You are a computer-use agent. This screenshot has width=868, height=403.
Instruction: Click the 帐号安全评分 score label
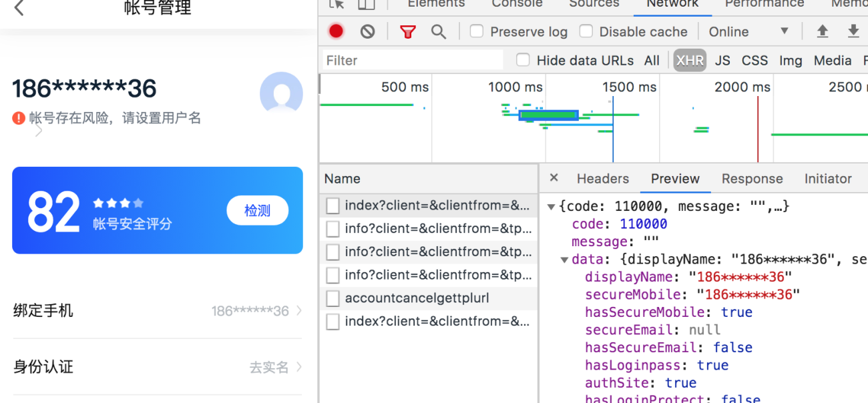click(x=132, y=224)
